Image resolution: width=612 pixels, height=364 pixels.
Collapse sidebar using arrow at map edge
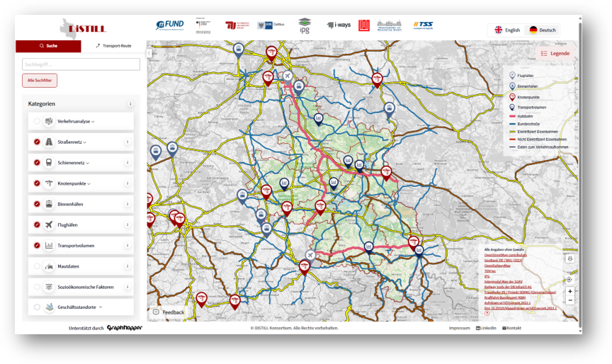(x=149, y=53)
